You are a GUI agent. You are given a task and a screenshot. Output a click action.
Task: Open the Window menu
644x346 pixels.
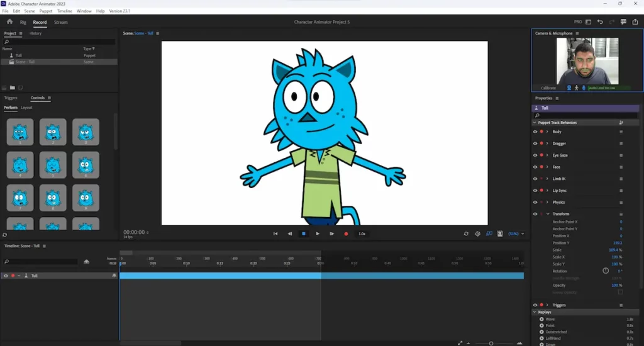pyautogui.click(x=84, y=11)
